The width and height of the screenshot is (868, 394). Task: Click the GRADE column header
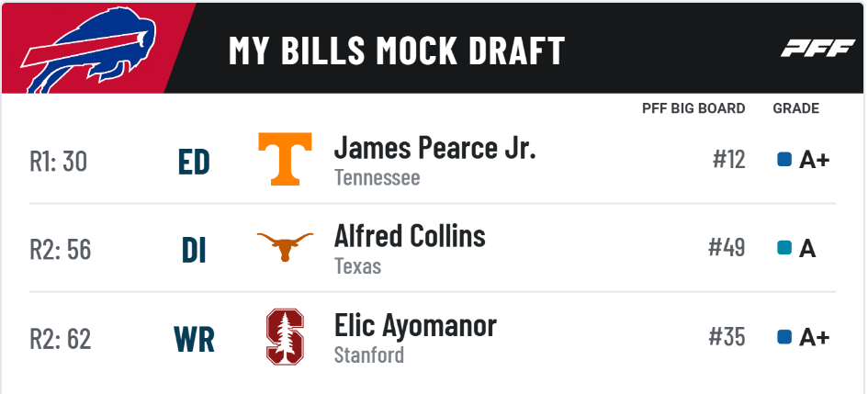[x=796, y=108]
